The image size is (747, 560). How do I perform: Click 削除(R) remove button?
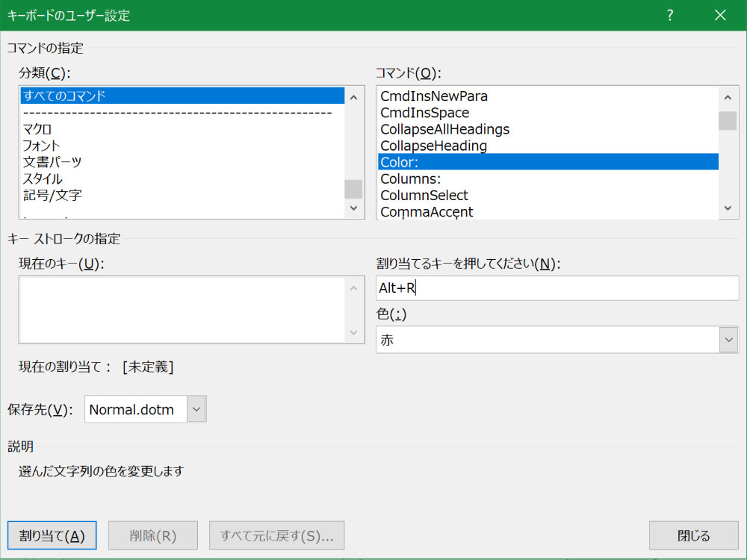click(x=153, y=535)
